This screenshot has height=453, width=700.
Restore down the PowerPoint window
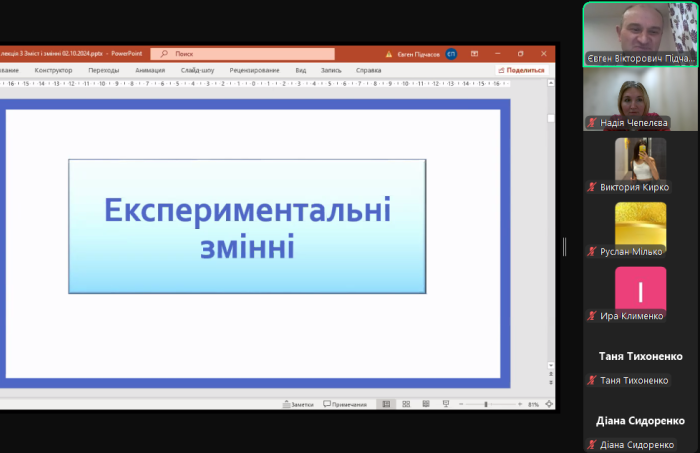[x=521, y=54]
